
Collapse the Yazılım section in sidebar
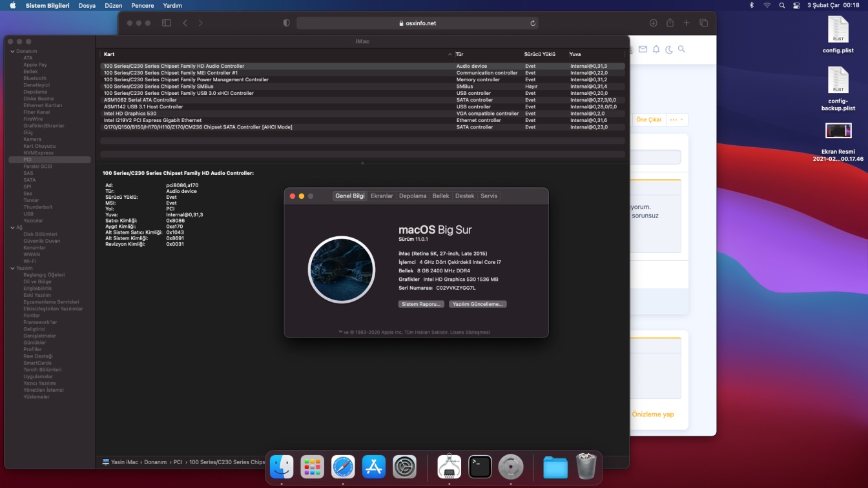(11, 268)
